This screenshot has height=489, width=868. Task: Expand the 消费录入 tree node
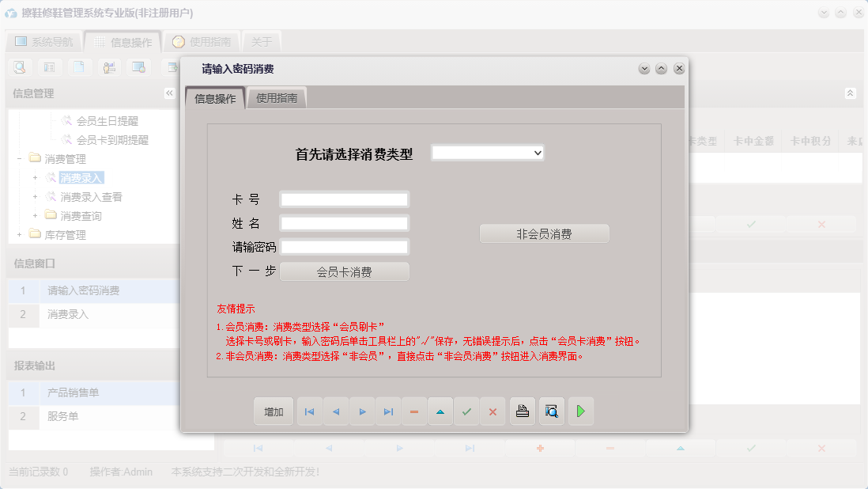pyautogui.click(x=34, y=177)
